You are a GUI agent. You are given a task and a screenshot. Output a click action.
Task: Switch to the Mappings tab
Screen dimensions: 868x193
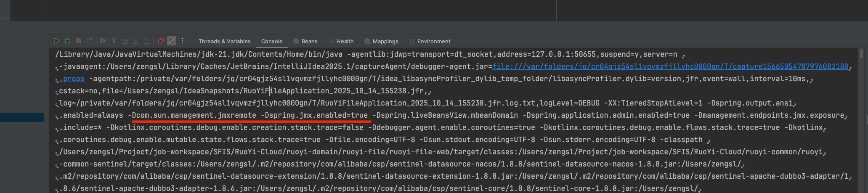[x=381, y=42]
